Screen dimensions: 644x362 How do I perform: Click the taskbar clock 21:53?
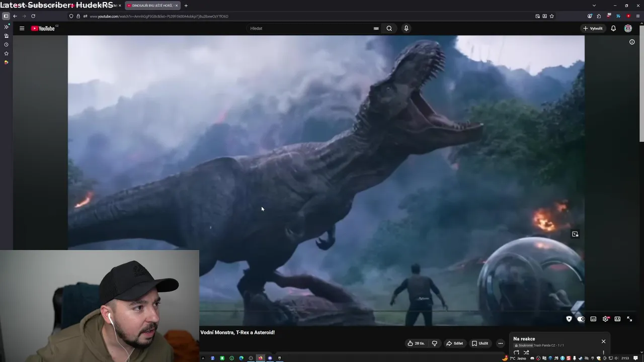tap(625, 358)
